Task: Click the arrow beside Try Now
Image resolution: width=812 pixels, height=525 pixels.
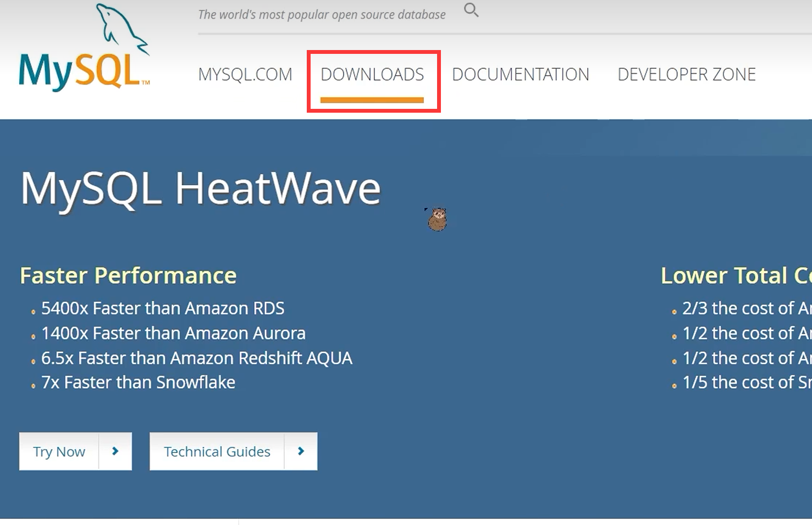Action: coord(115,451)
